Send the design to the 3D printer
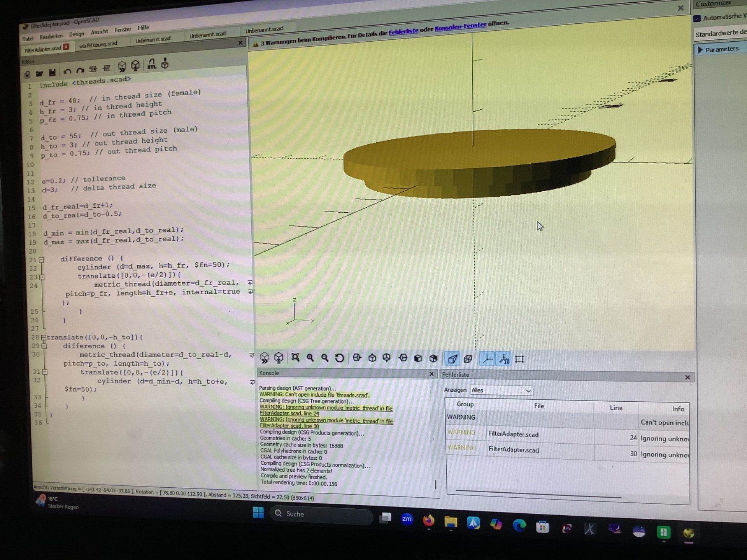The width and height of the screenshot is (747, 560). tap(165, 63)
